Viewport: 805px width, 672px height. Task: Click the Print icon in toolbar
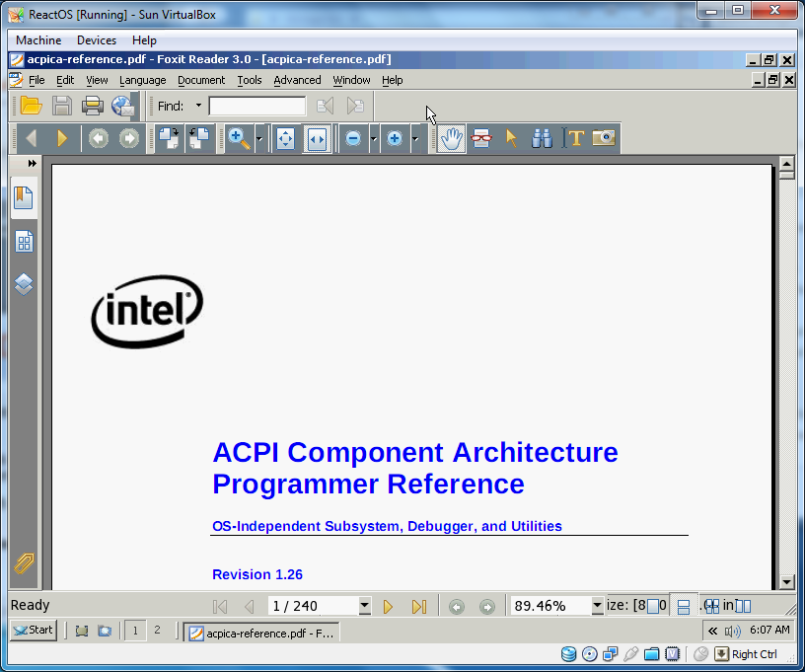click(93, 106)
